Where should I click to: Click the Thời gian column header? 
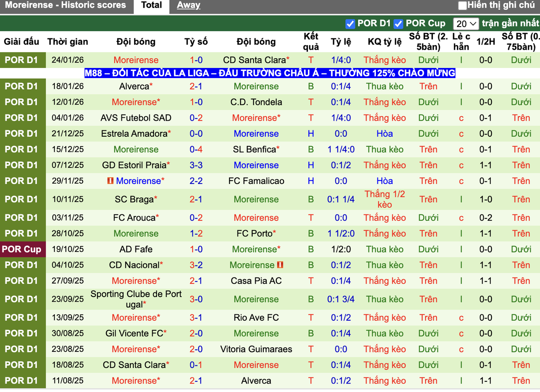tap(68, 41)
